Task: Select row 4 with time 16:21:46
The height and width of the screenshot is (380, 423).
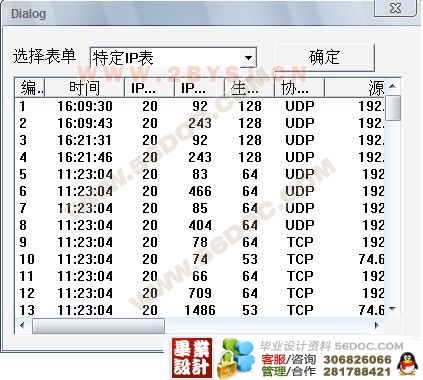Action: point(200,157)
